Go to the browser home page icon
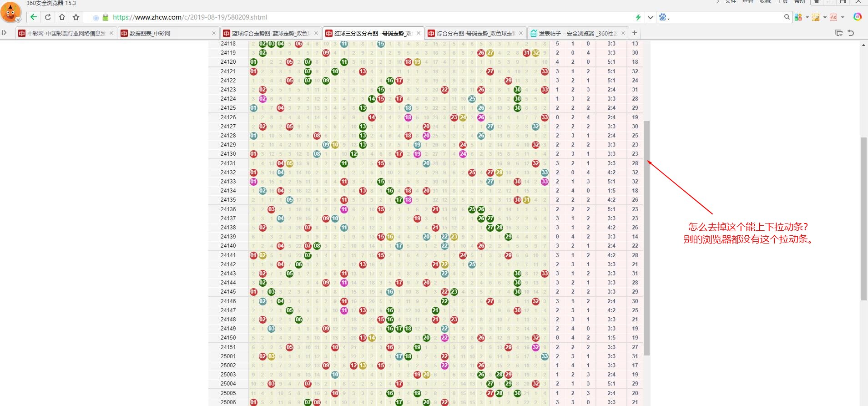868x406 pixels. tap(62, 17)
